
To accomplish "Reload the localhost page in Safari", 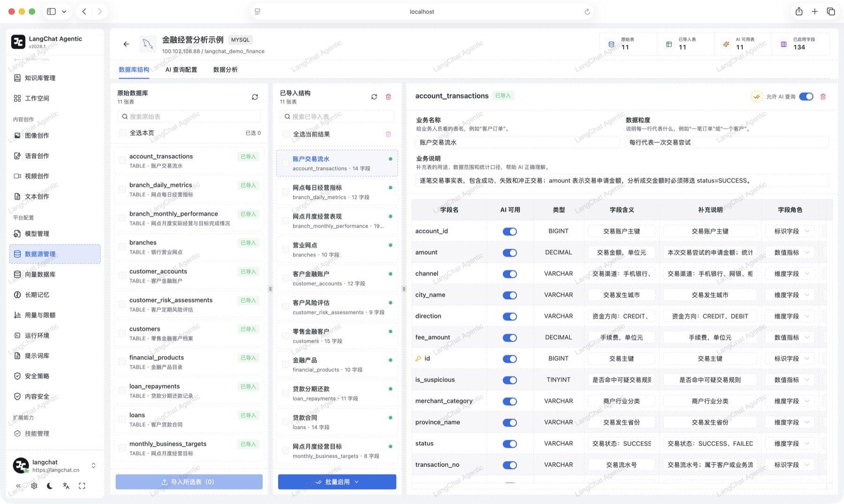I will coord(587,12).
